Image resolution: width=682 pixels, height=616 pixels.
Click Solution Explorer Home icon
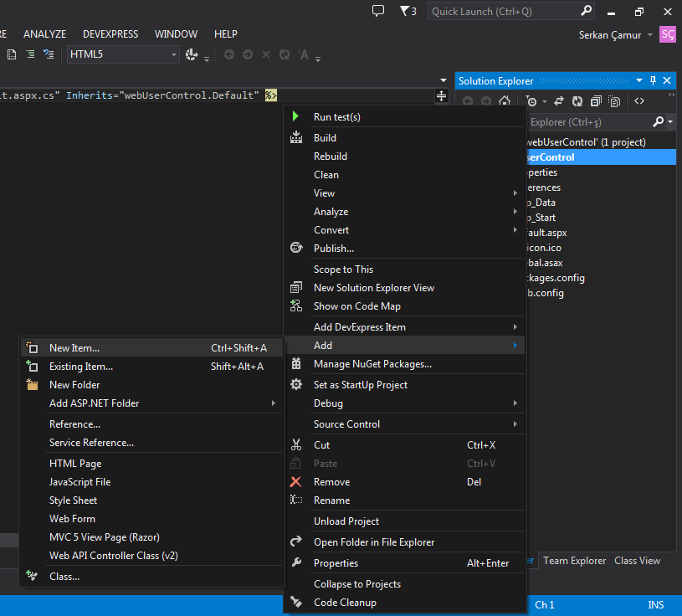coord(505,101)
